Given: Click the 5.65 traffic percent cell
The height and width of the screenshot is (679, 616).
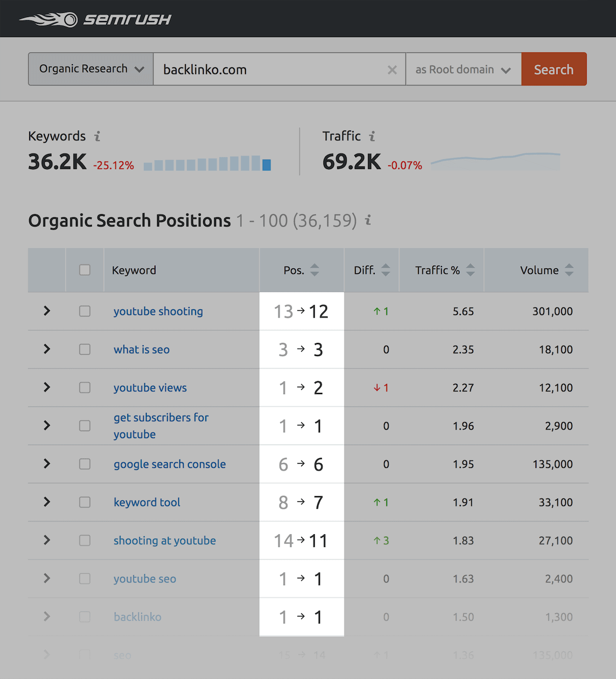Looking at the screenshot, I should click(463, 312).
